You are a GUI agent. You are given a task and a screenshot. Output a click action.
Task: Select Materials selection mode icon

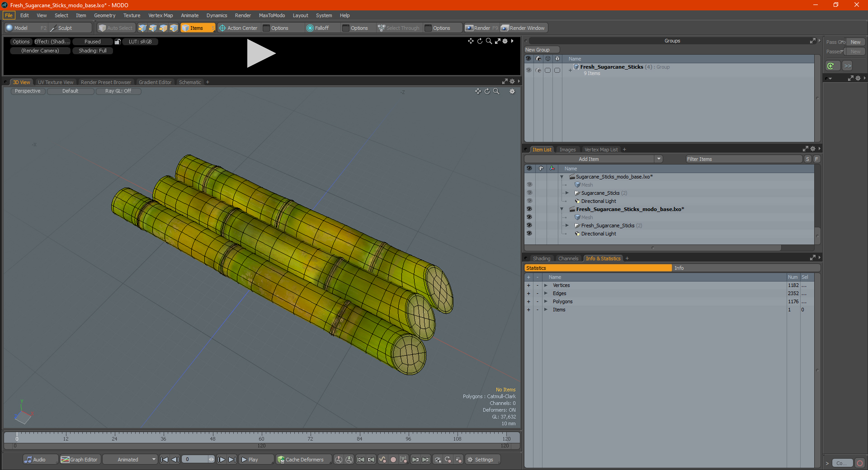pos(174,28)
